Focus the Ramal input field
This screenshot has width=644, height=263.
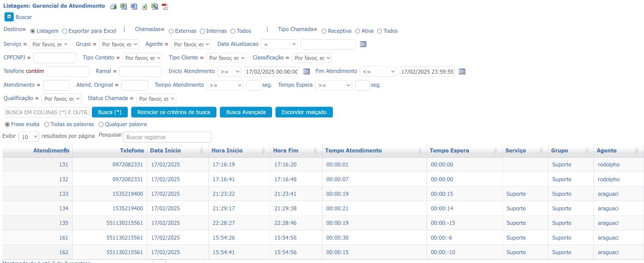coord(140,72)
